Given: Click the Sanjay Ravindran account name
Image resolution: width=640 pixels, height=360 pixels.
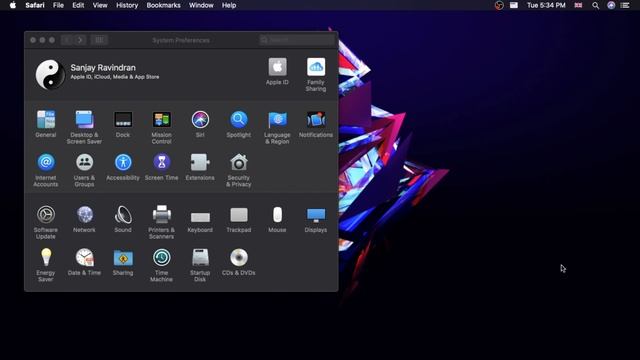Looking at the screenshot, I should [103, 67].
